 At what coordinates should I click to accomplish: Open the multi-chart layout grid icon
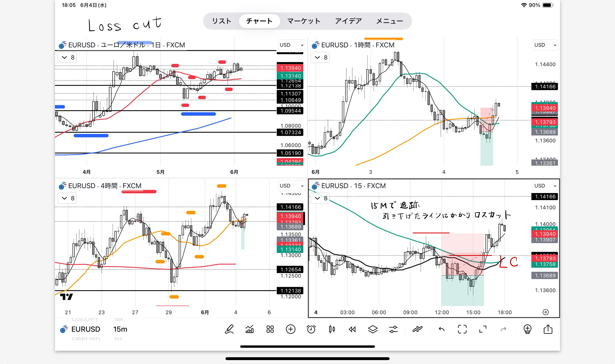pos(270,329)
